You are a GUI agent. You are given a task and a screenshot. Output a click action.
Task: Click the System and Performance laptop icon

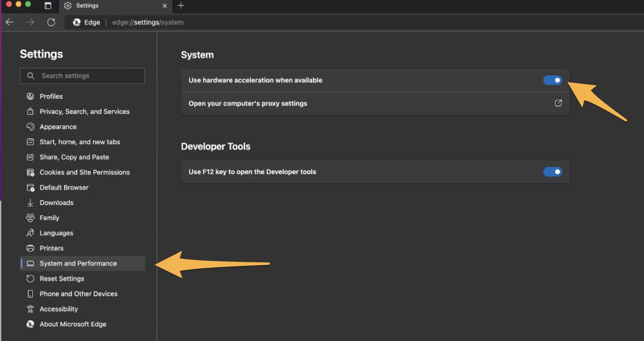pos(31,263)
